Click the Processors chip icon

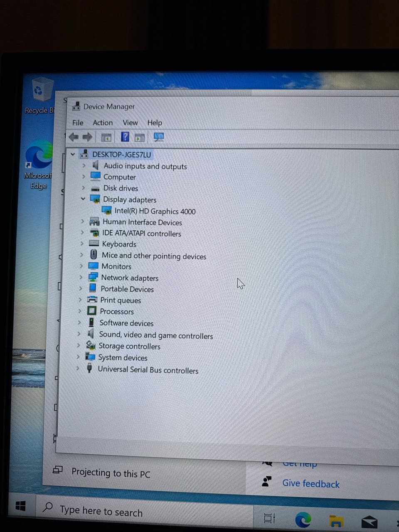[x=92, y=311]
